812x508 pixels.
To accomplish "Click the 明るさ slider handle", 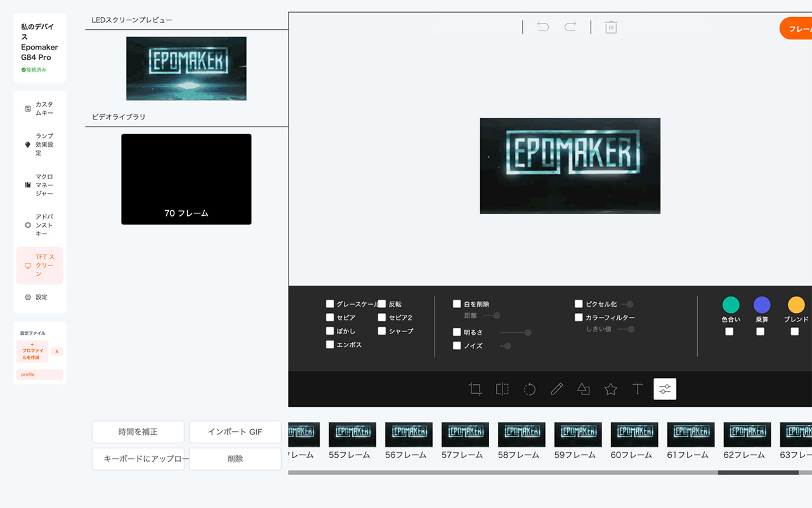I will pyautogui.click(x=528, y=333).
